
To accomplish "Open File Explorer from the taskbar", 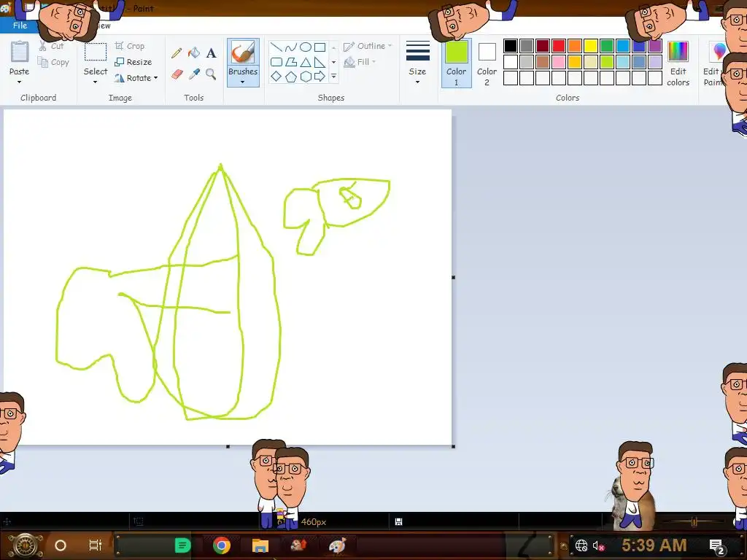I will pos(260,545).
